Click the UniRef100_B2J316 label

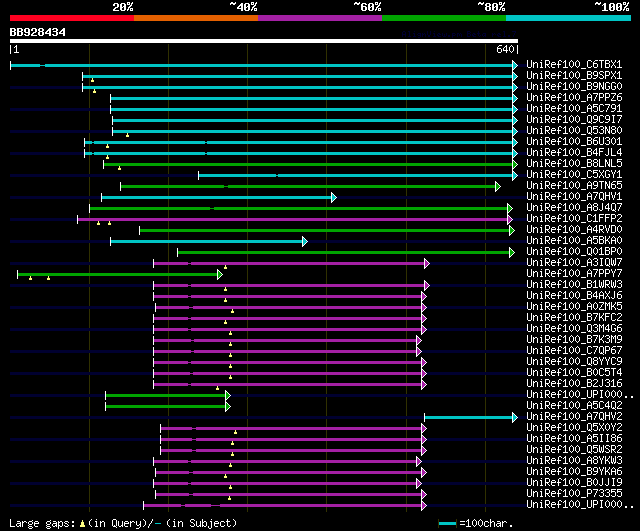[574, 384]
